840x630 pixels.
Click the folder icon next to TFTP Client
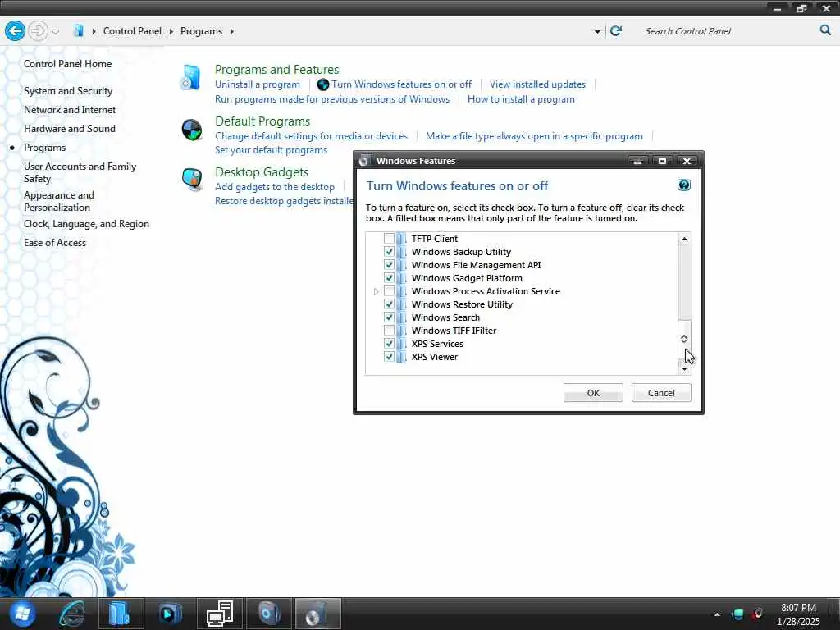tap(402, 239)
